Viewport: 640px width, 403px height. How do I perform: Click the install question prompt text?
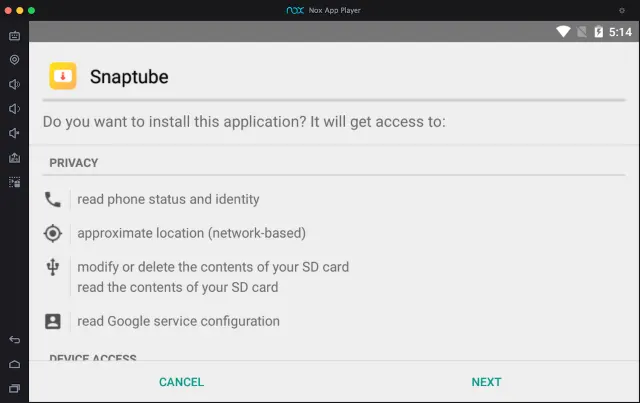[244, 122]
